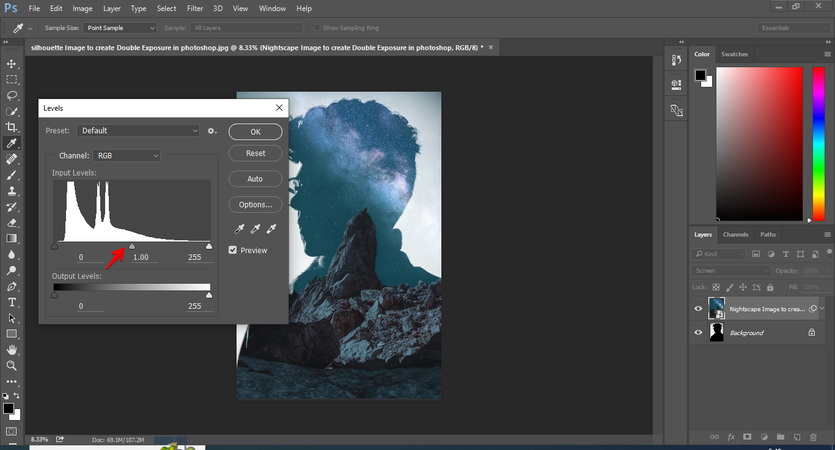Select the Rectangle shape tool
Viewport: 835px width, 450px height.
coord(11,334)
